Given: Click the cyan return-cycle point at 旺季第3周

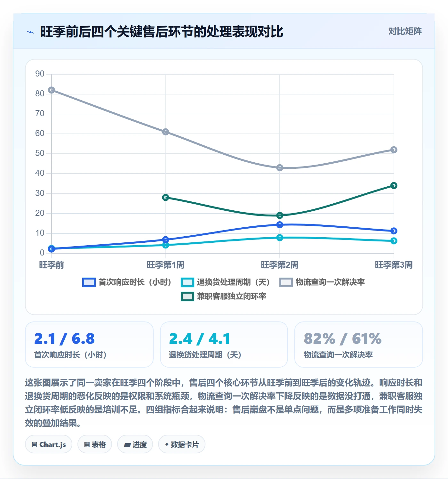Looking at the screenshot, I should (x=394, y=241).
